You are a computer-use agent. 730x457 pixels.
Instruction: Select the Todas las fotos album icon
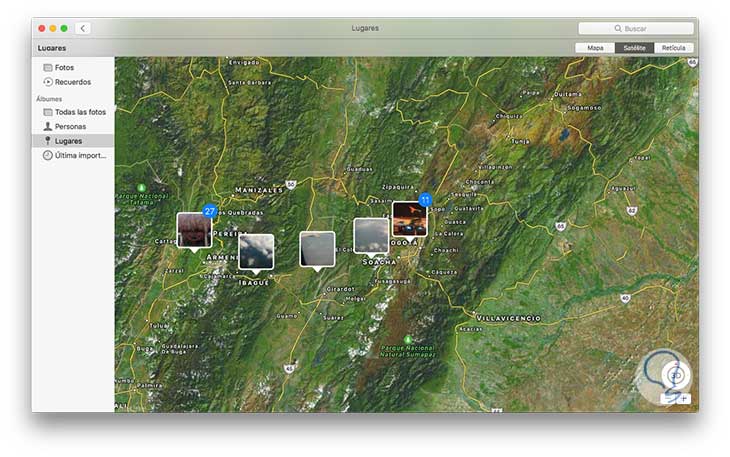[47, 112]
